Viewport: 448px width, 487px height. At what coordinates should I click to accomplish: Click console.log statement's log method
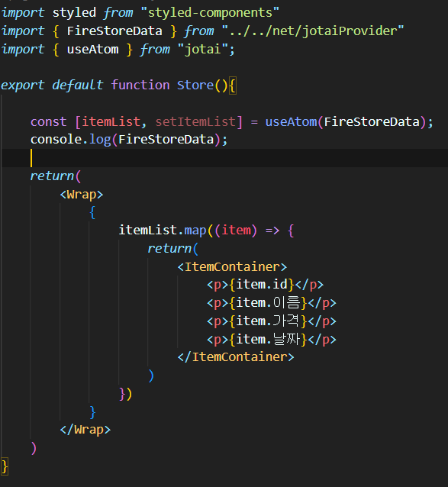pos(100,140)
